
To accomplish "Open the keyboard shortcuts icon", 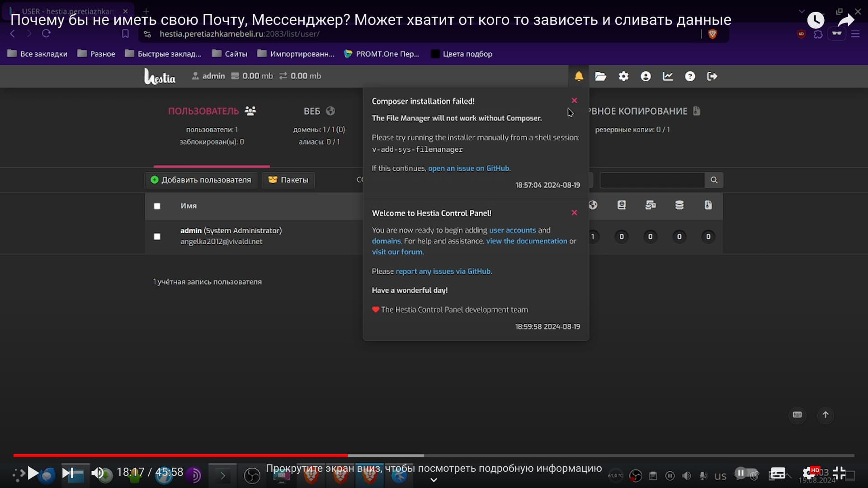I will coord(797,415).
